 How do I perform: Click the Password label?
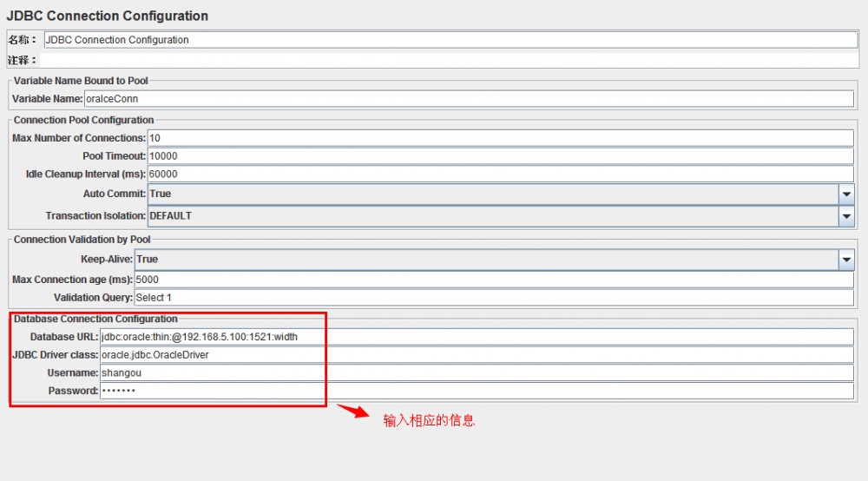(73, 391)
